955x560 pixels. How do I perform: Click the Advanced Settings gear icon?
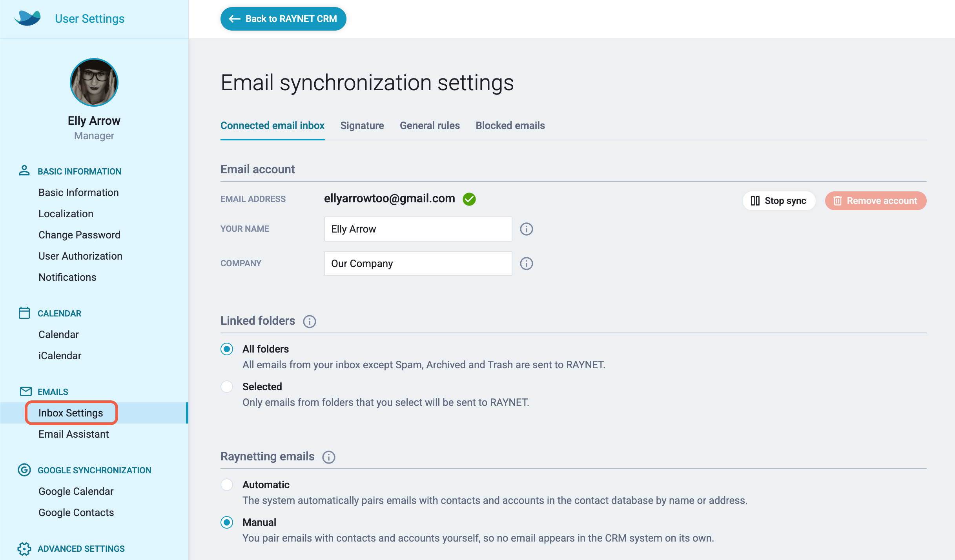(24, 549)
